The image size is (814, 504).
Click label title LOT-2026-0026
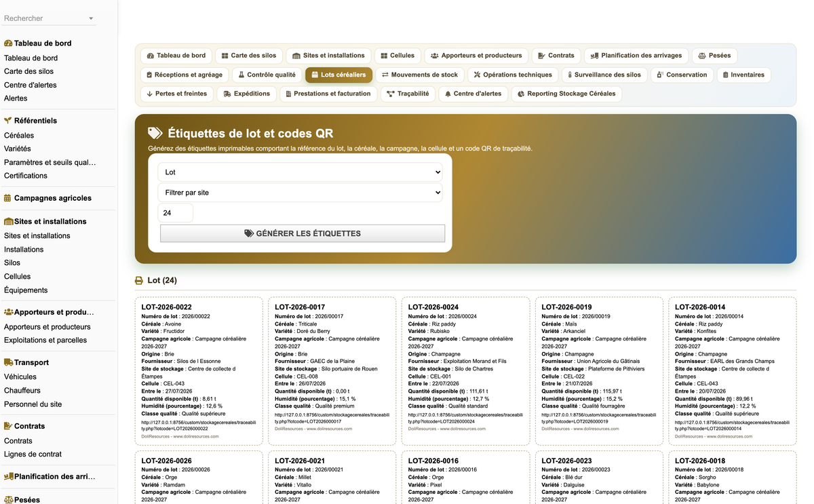[x=167, y=461]
